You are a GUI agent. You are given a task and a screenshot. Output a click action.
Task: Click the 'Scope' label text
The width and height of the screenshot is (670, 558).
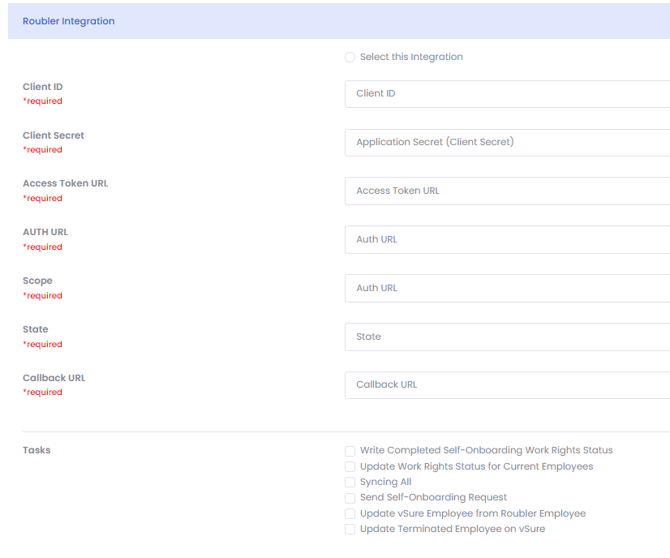click(38, 281)
